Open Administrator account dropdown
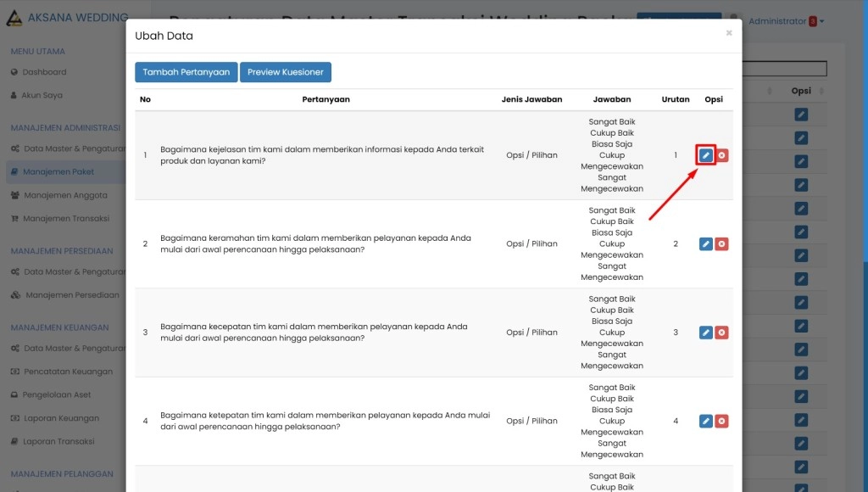Image resolution: width=868 pixels, height=492 pixels. pyautogui.click(x=785, y=21)
